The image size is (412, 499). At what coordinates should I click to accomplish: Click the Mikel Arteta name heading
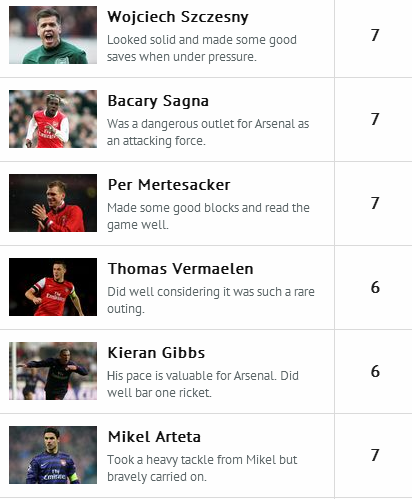click(x=154, y=437)
